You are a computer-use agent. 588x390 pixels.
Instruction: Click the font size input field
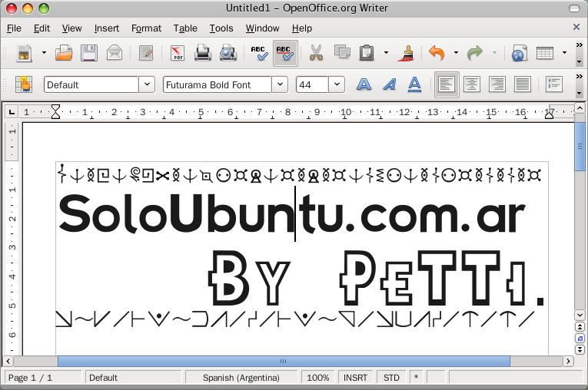click(312, 84)
